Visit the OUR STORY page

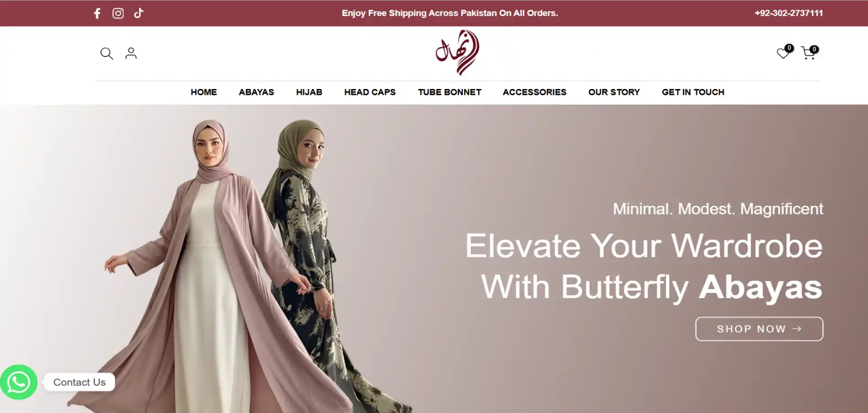coord(614,92)
